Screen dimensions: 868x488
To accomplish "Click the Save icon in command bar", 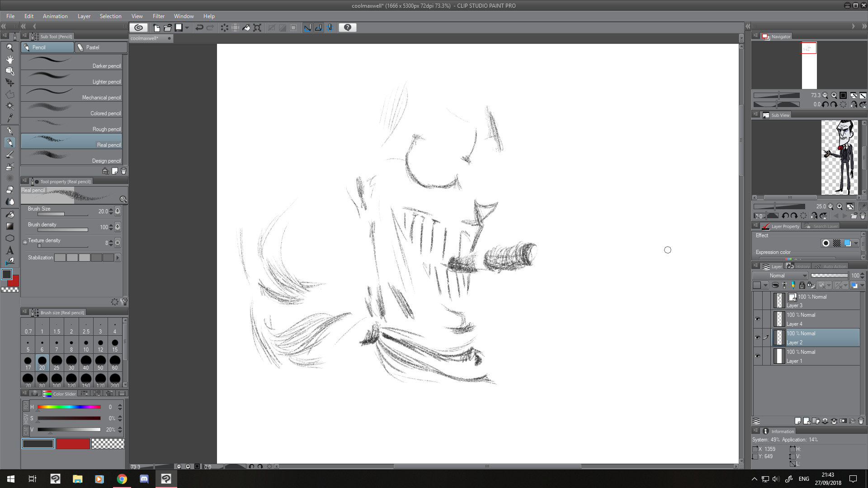I will point(179,28).
